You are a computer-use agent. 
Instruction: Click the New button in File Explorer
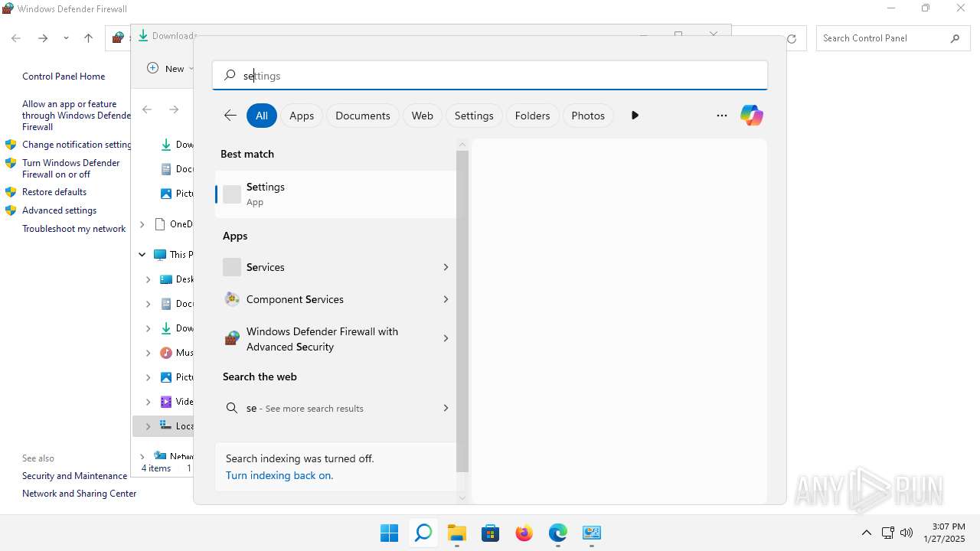point(169,68)
